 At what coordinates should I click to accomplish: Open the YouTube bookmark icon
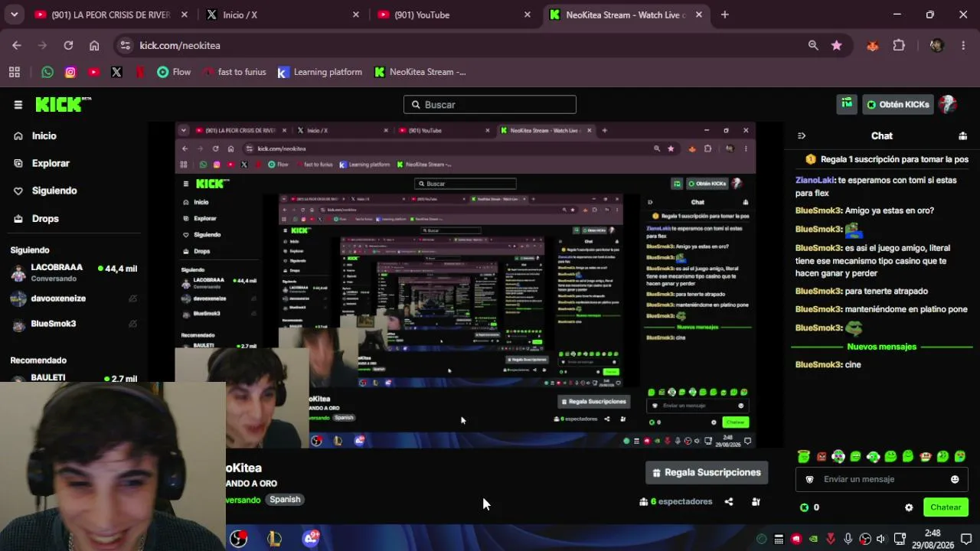(93, 72)
